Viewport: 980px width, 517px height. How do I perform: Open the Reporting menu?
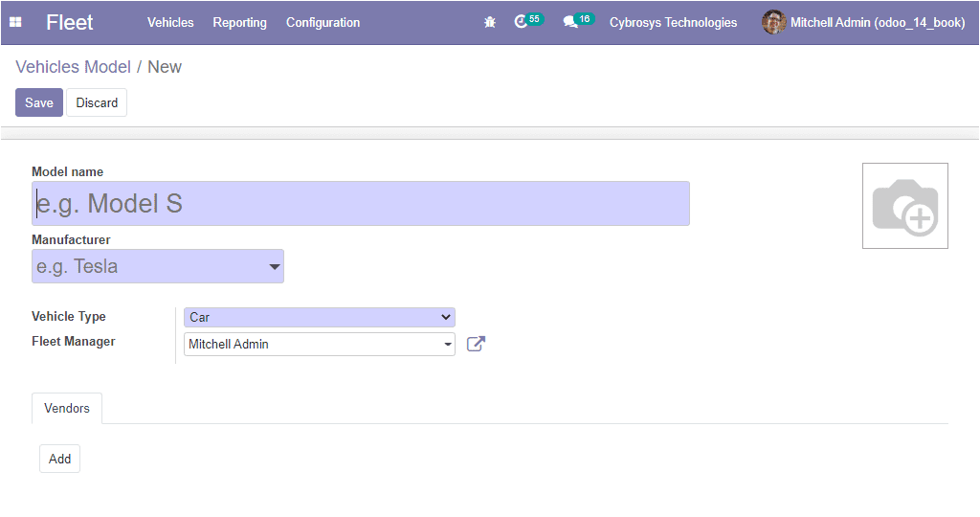pyautogui.click(x=239, y=23)
